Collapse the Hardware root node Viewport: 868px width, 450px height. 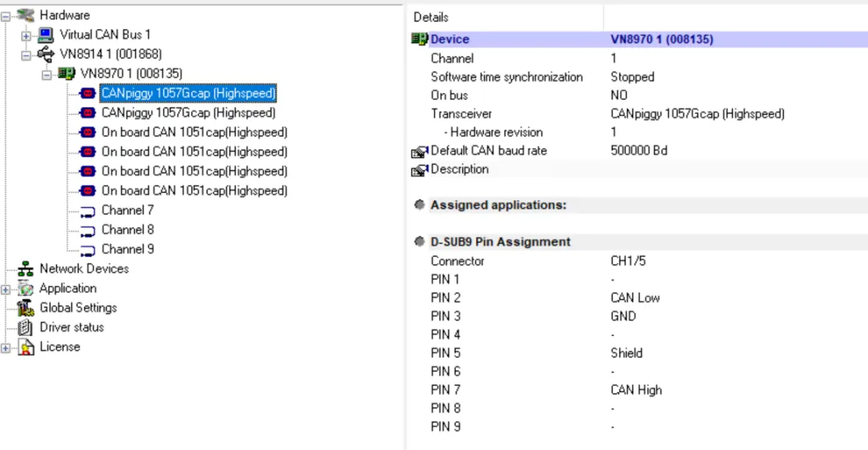[x=6, y=17]
